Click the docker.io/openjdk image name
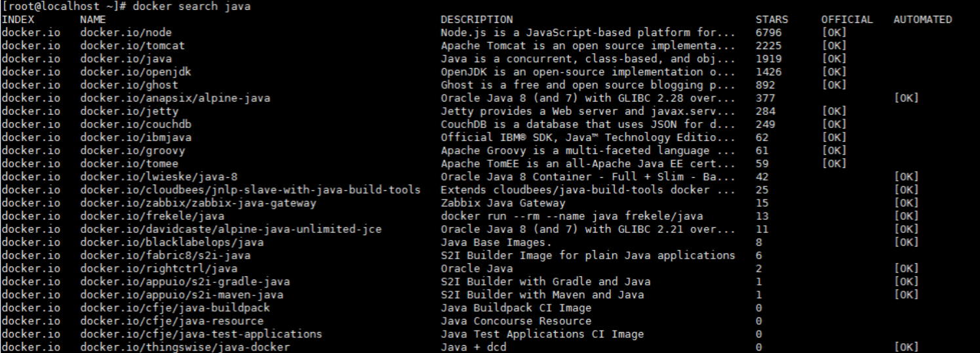Viewport: 980px width, 353px height. click(x=136, y=72)
